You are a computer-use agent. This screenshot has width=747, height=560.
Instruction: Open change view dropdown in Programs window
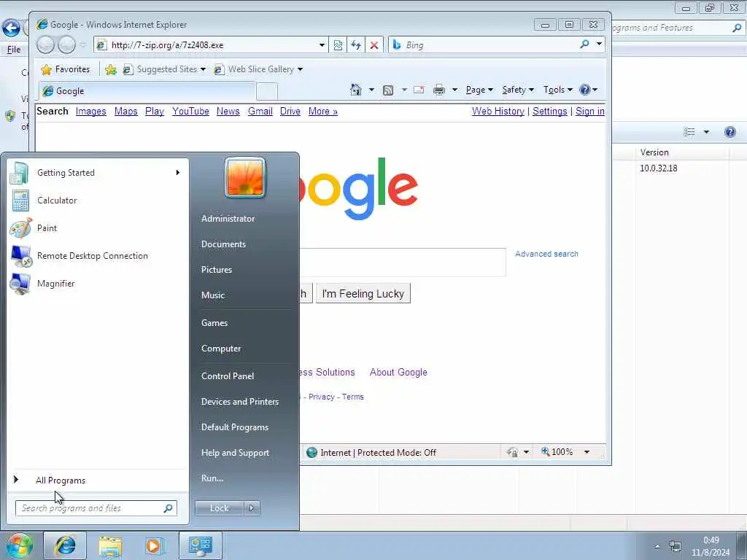[x=706, y=132]
